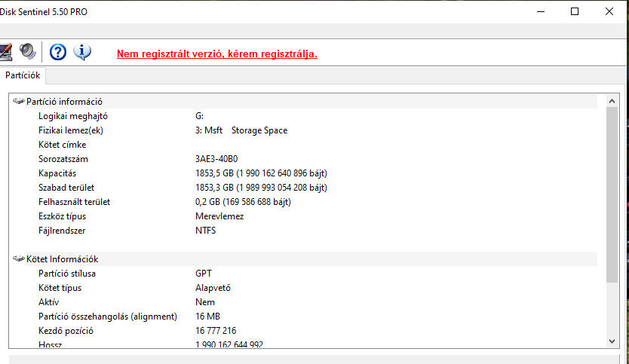Click the Kötet címke label

(x=62, y=145)
